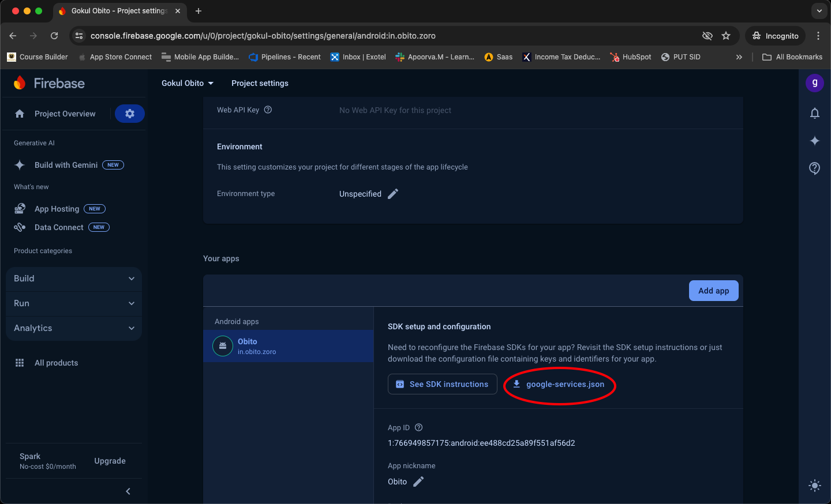Edit the Environment type with the pencil icon
The height and width of the screenshot is (504, 831).
click(393, 194)
